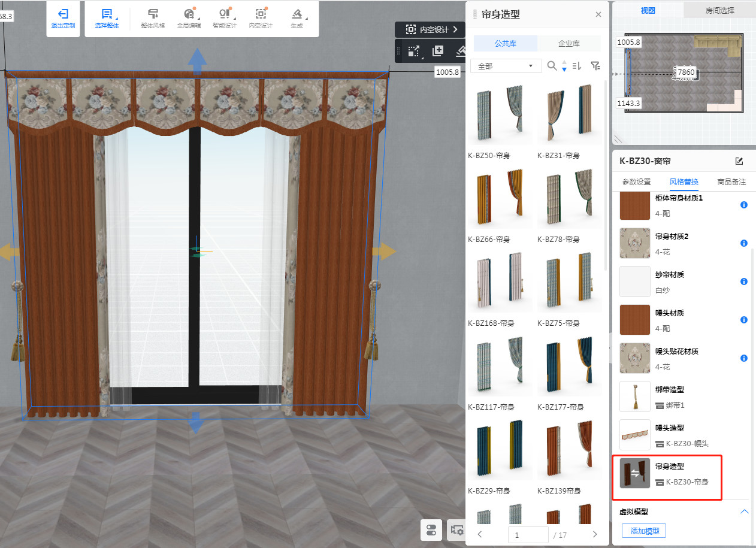Screen dimensions: 756x548
Task: Select the K-BZ29-帘身 thumbnail
Action: (500, 447)
